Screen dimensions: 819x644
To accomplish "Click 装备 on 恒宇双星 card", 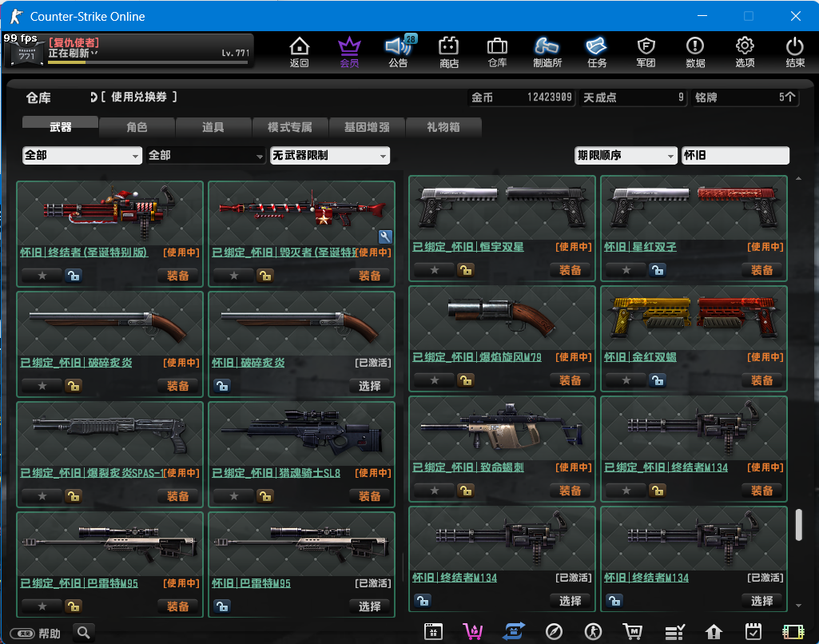I will [x=570, y=270].
